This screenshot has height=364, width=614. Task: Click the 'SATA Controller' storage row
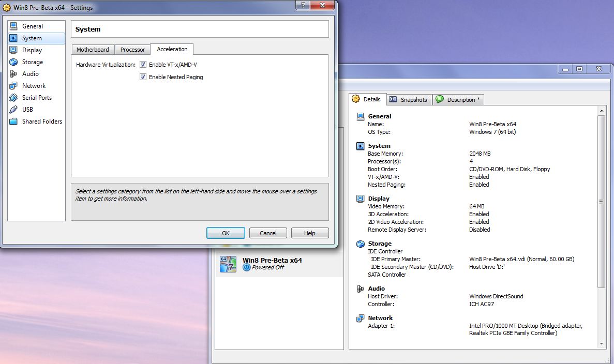click(387, 275)
